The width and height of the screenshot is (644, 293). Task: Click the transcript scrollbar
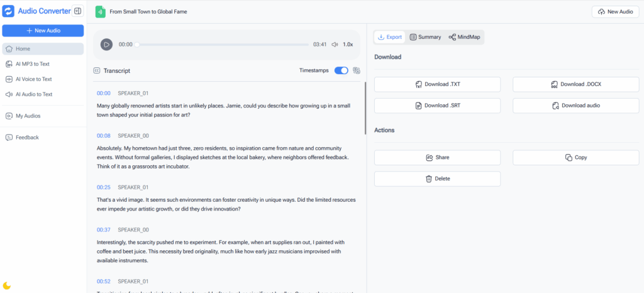click(365, 108)
